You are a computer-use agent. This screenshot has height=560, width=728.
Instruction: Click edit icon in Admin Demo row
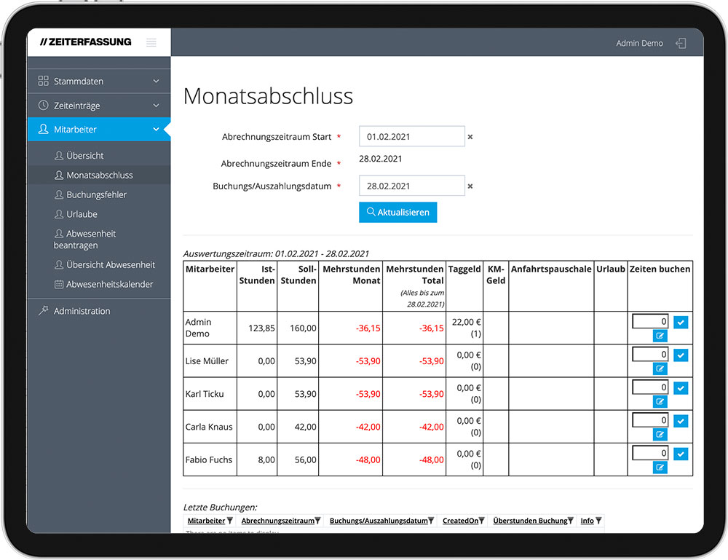(660, 336)
